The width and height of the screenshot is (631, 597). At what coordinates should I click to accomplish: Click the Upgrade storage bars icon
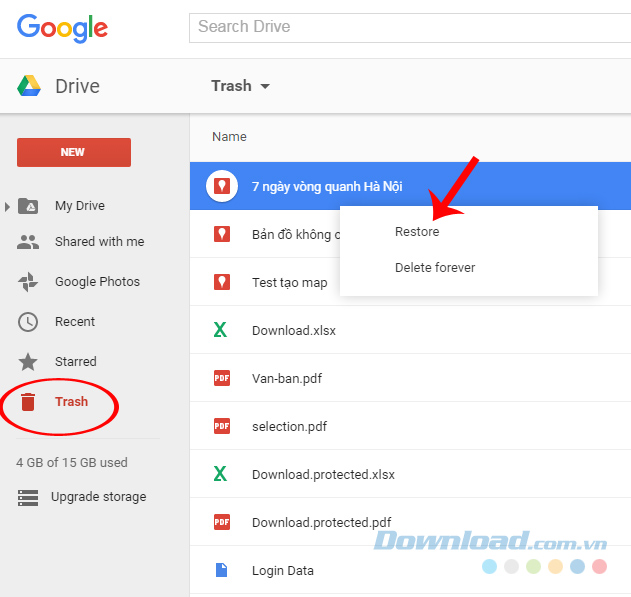(28, 497)
